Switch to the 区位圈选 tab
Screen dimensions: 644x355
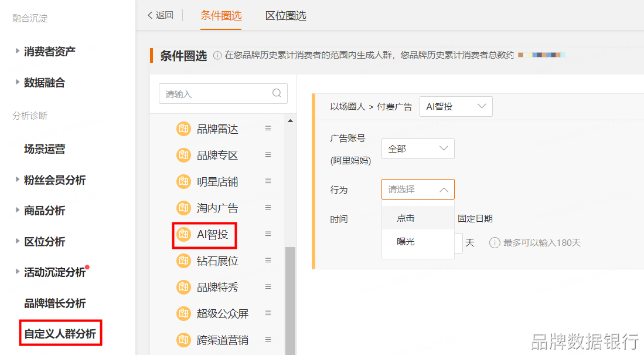click(285, 16)
